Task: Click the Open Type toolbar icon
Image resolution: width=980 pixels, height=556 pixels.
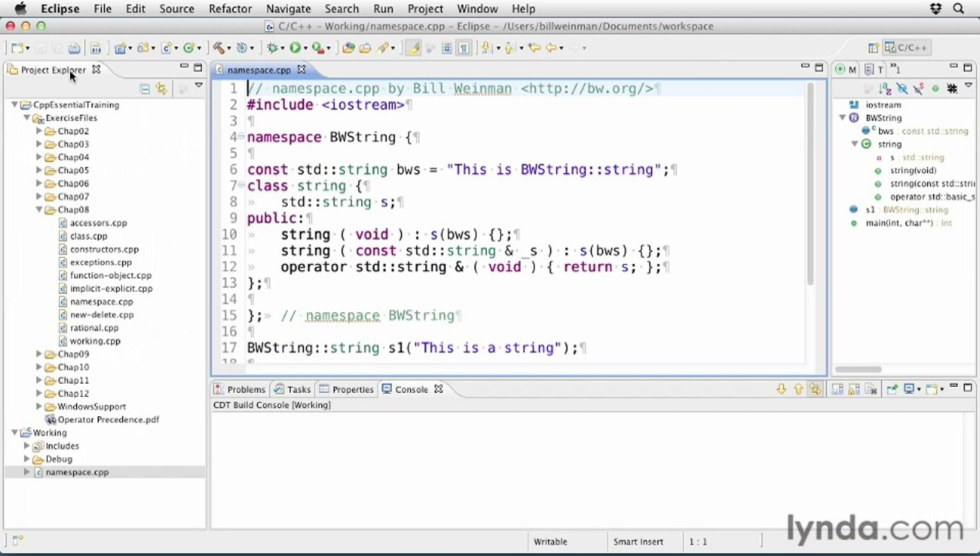Action: tap(348, 48)
